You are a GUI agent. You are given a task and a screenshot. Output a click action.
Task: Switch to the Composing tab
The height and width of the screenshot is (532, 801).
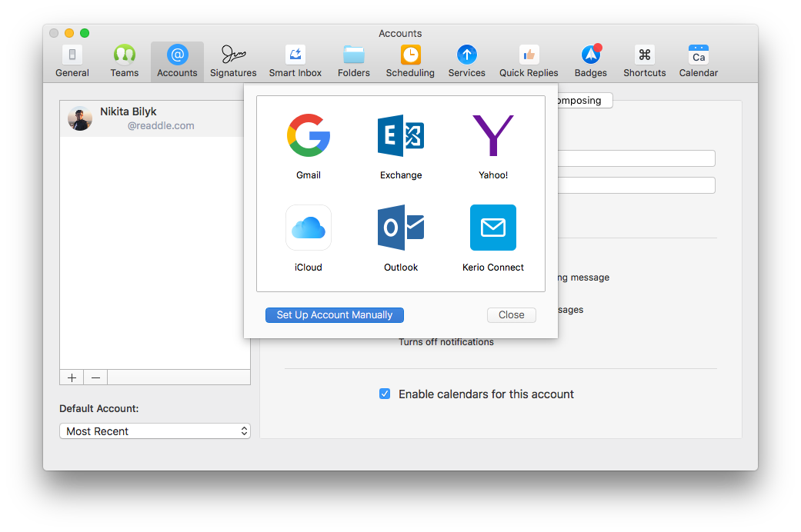581,100
